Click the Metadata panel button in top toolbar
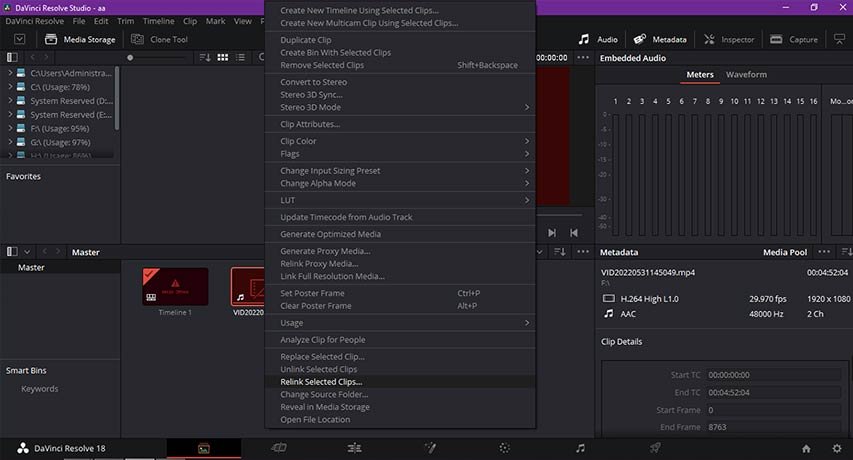Image resolution: width=853 pixels, height=460 pixels. (x=660, y=39)
